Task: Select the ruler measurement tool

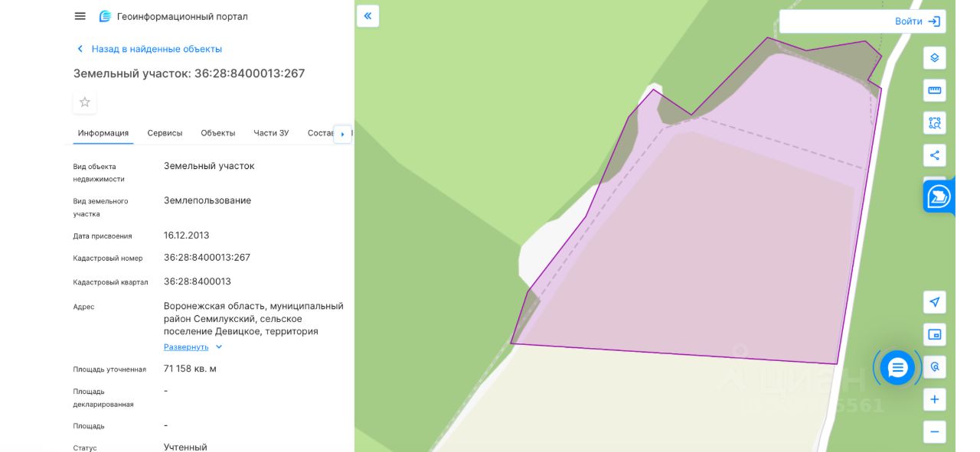Action: [934, 90]
